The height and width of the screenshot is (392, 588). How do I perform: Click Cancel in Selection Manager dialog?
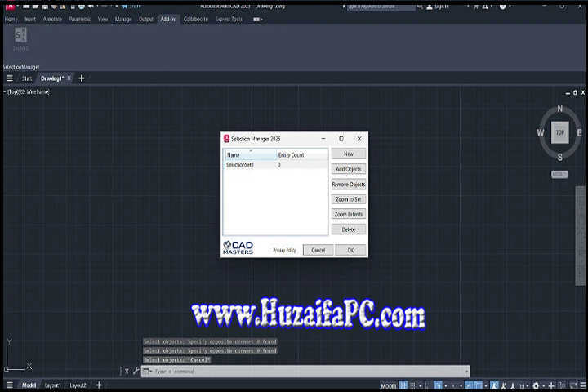click(x=318, y=250)
